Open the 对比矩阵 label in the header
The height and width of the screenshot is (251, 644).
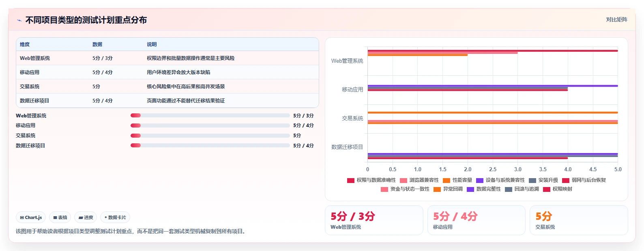point(616,19)
